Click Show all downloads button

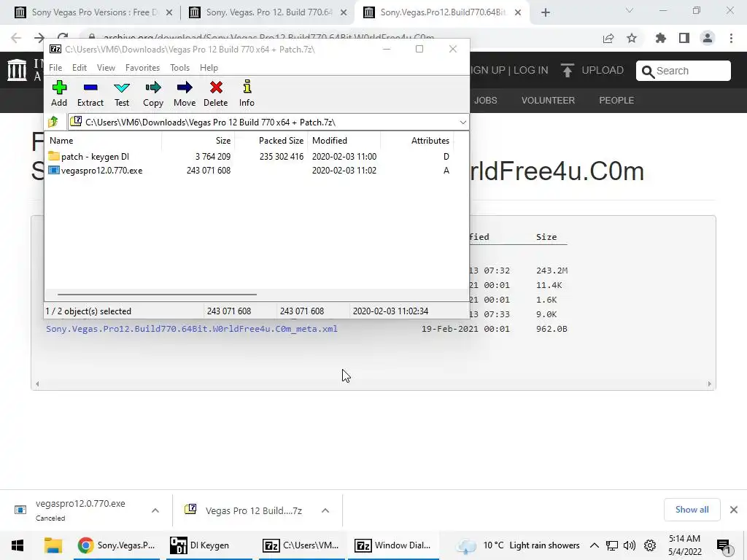[692, 510]
